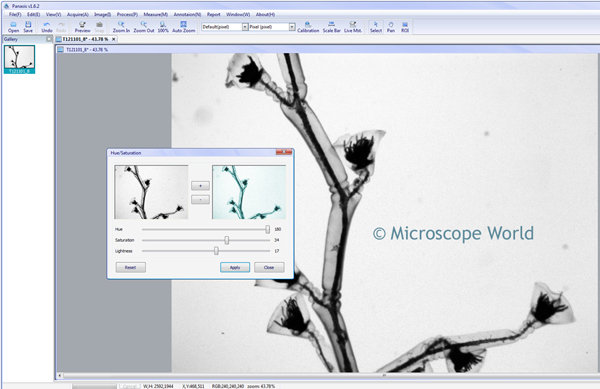600x389 pixels.
Task: Click the original grayscale preview image
Action: (x=151, y=192)
